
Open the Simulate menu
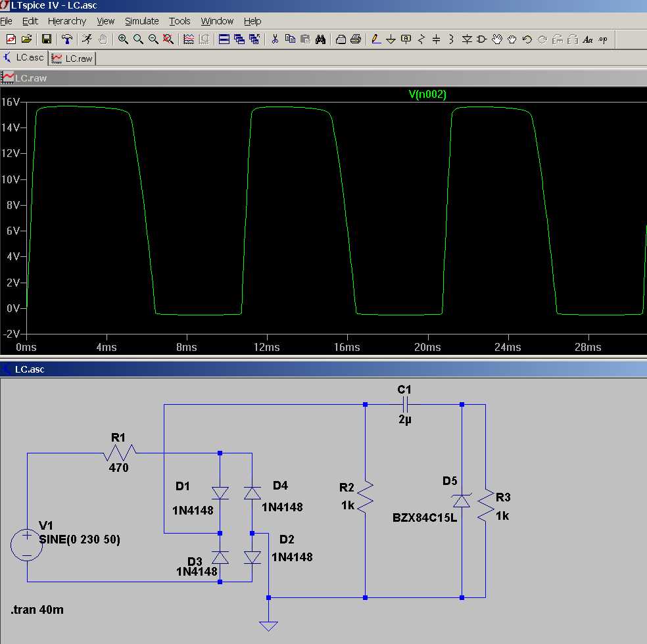point(142,21)
